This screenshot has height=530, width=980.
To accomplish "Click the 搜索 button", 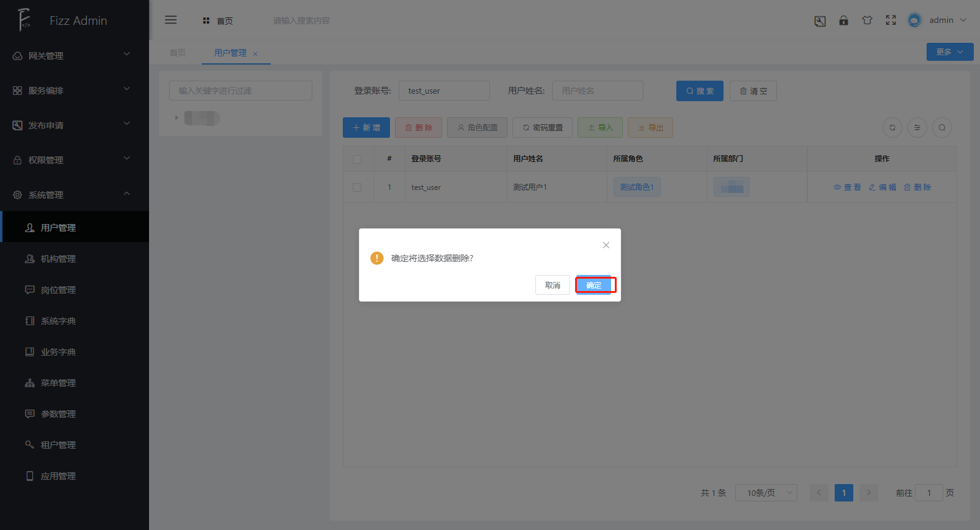I will coord(700,91).
